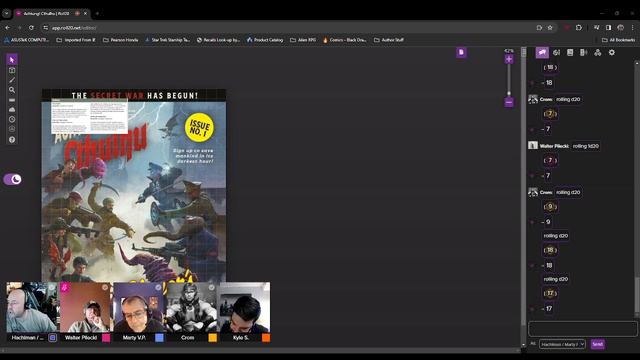Adjust the canvas zoom slider handle

pyautogui.click(x=509, y=93)
